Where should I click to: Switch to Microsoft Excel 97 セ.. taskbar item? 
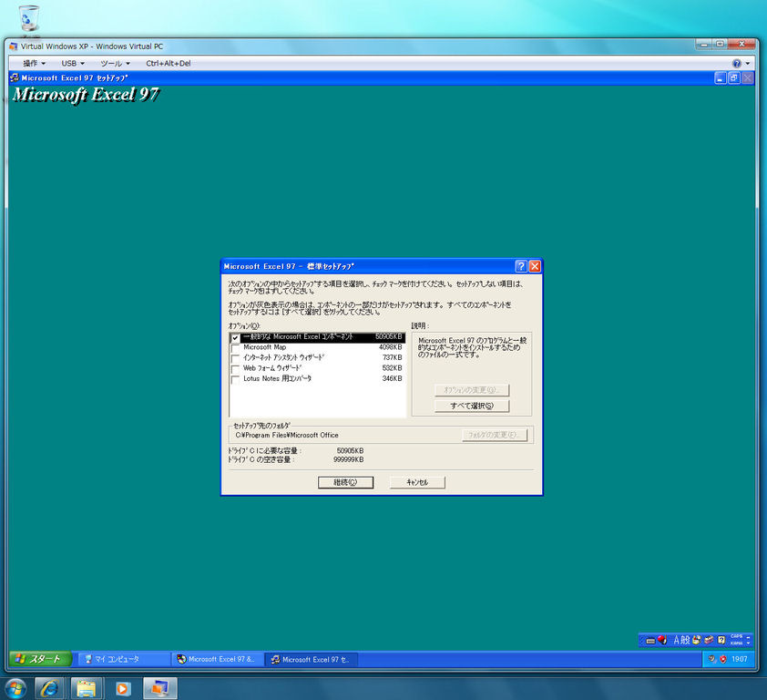[312, 659]
